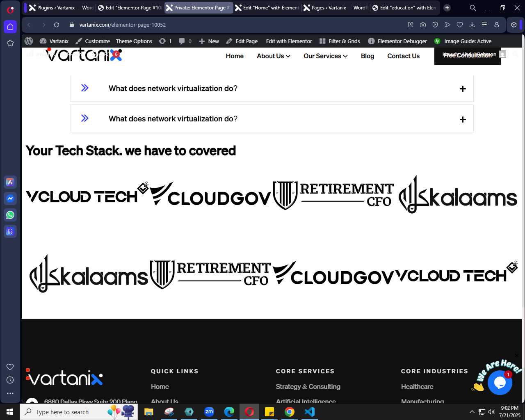Image resolution: width=525 pixels, height=420 pixels.
Task: Open the live chat bubble
Action: 500,382
